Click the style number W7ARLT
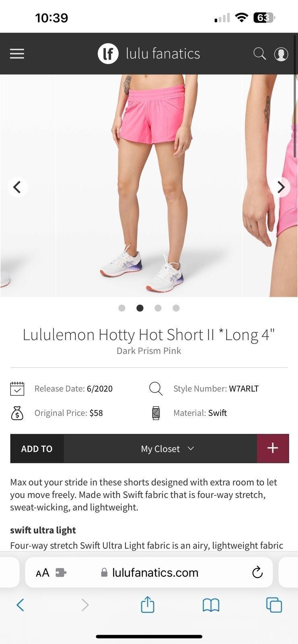 coord(244,388)
